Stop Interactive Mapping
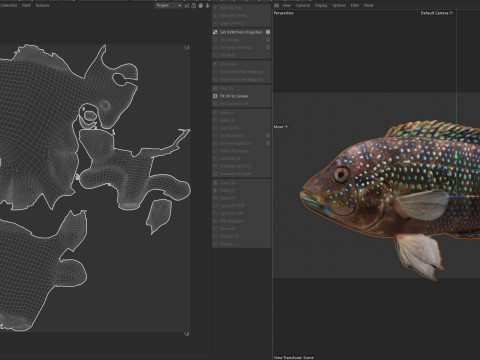Image resolution: width=480 pixels, height=360 pixels. (242, 79)
